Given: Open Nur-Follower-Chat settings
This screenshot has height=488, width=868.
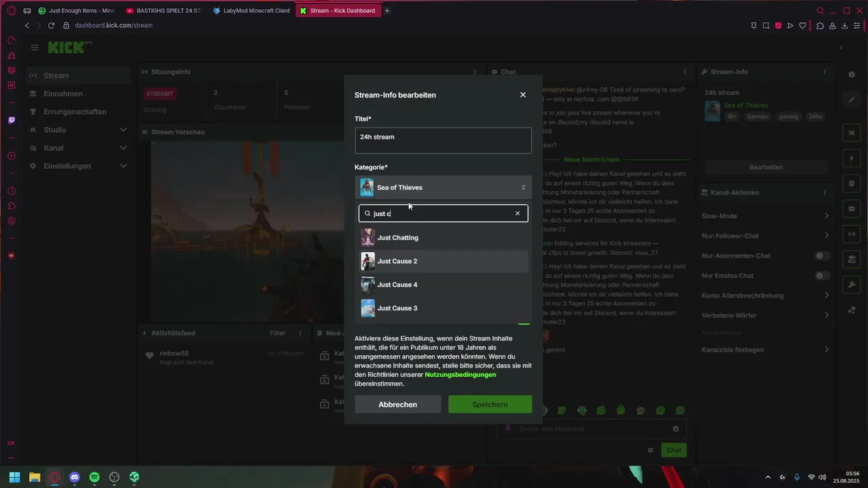Looking at the screenshot, I should click(x=766, y=236).
